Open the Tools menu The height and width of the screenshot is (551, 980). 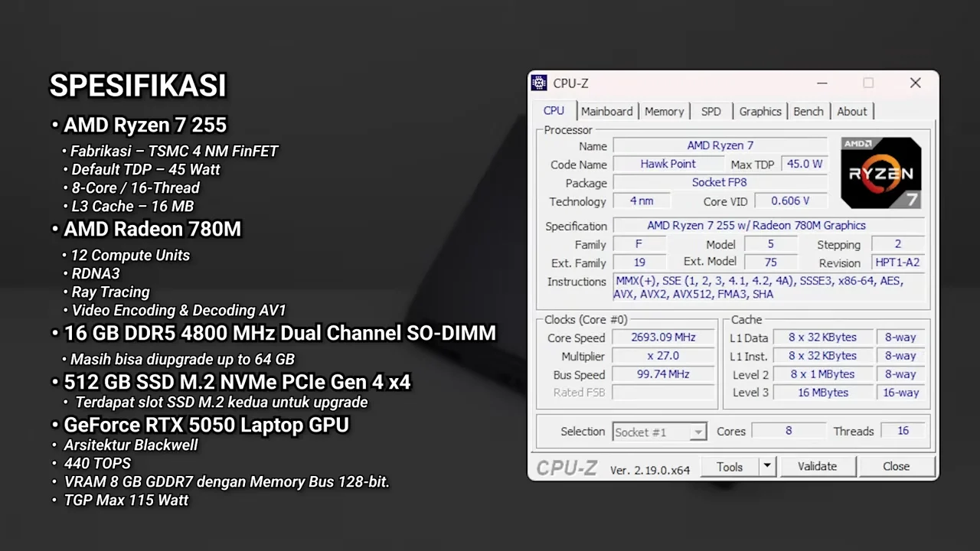[729, 466]
